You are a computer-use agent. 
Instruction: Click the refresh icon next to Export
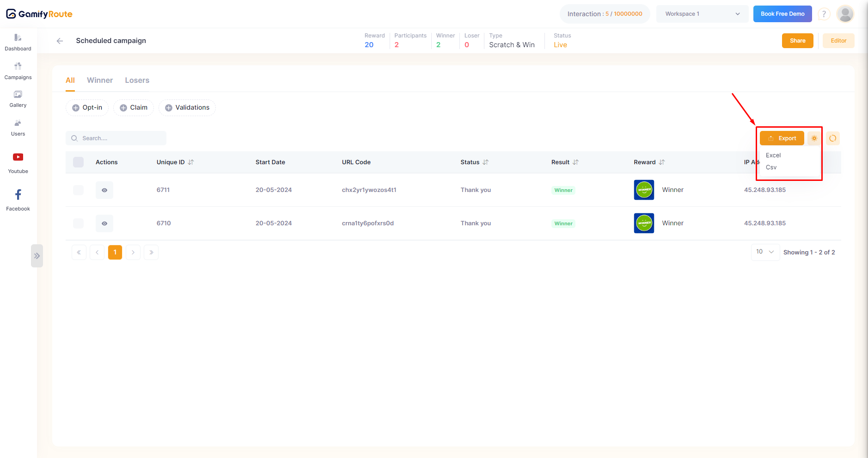832,138
